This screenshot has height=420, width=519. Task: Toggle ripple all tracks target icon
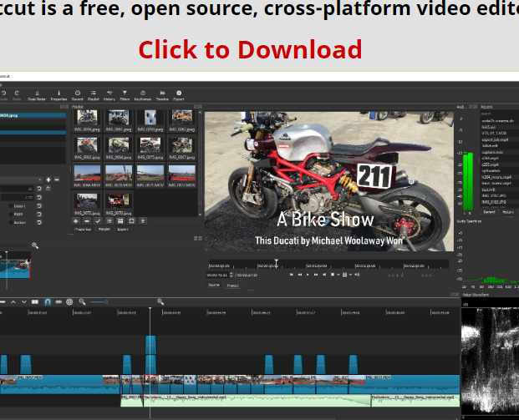(69, 301)
